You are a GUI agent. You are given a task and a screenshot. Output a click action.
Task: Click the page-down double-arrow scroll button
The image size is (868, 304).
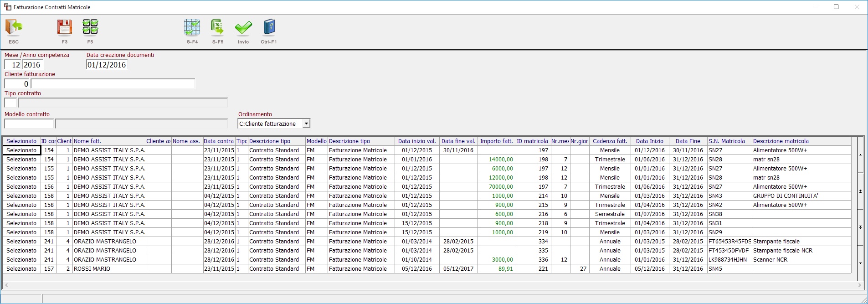(x=860, y=227)
